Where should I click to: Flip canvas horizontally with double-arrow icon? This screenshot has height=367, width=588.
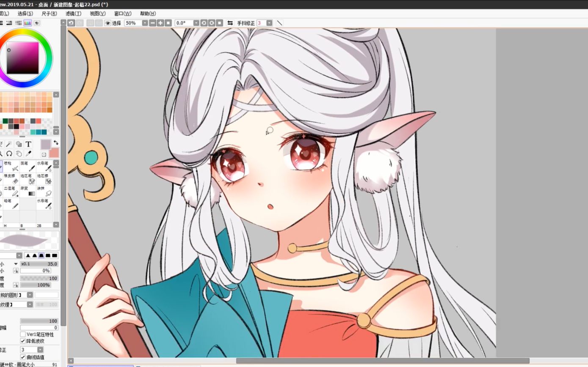(230, 23)
